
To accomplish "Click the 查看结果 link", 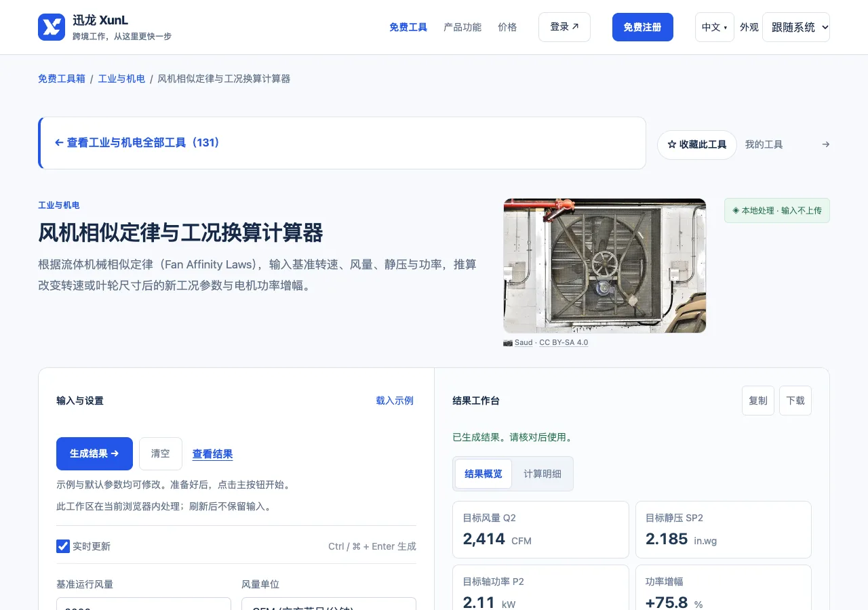I will pyautogui.click(x=212, y=454).
